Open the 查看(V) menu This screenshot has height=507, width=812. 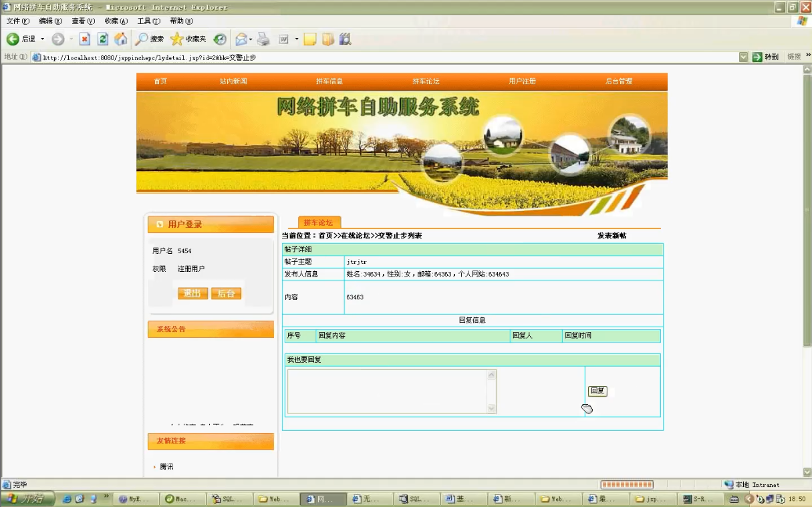[x=84, y=21]
